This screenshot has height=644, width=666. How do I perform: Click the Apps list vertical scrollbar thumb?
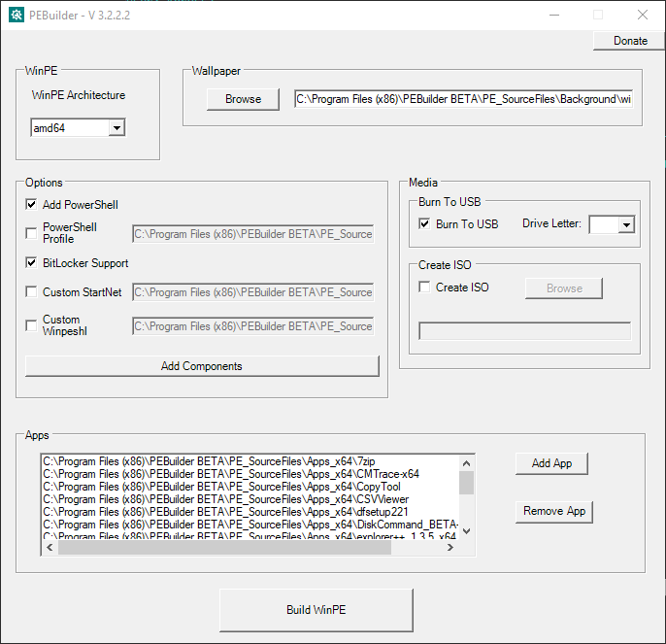[x=466, y=483]
